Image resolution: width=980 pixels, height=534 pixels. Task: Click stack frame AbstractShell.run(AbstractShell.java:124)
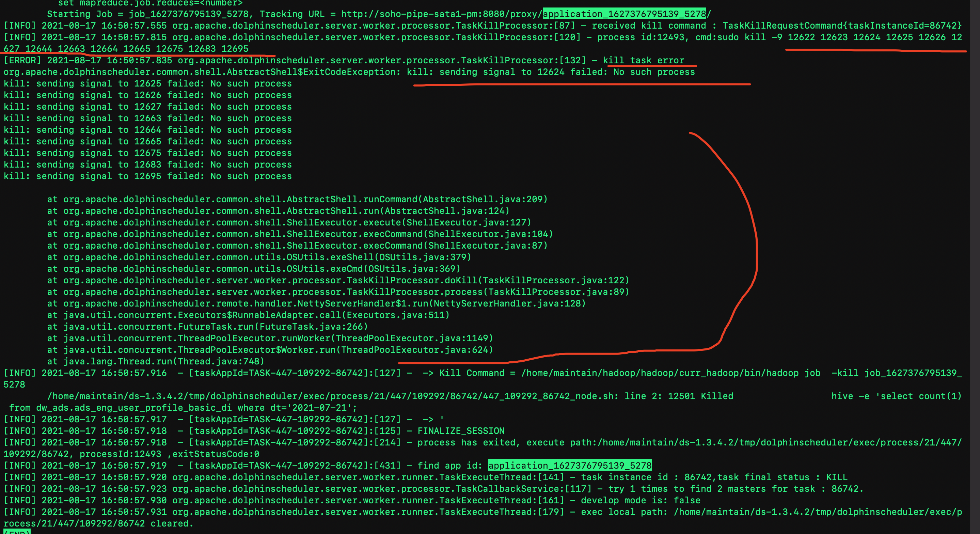pyautogui.click(x=278, y=211)
